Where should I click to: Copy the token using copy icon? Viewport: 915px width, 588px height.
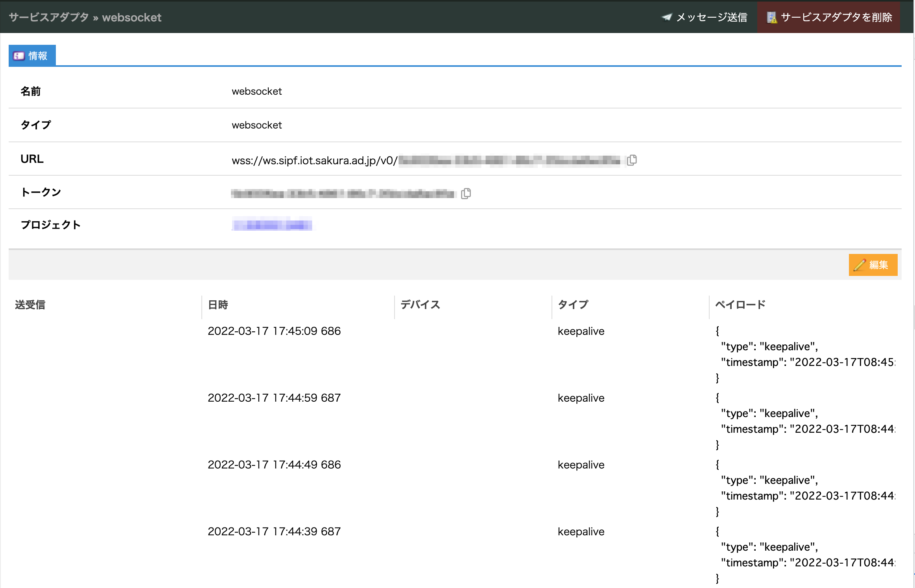[x=466, y=193]
